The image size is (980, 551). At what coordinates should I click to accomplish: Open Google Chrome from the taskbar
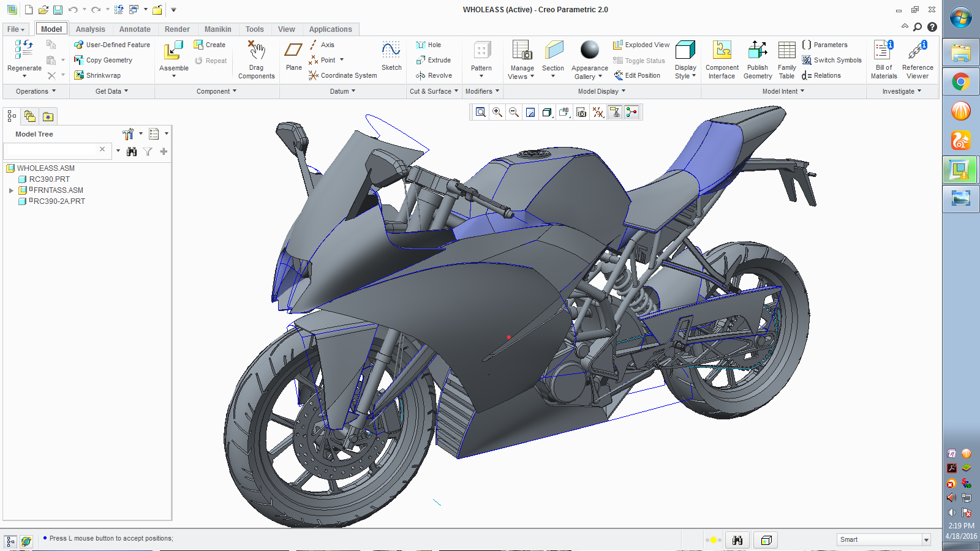tap(960, 82)
